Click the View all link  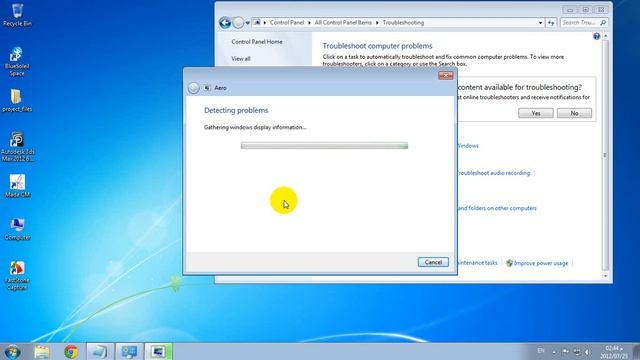click(x=241, y=59)
